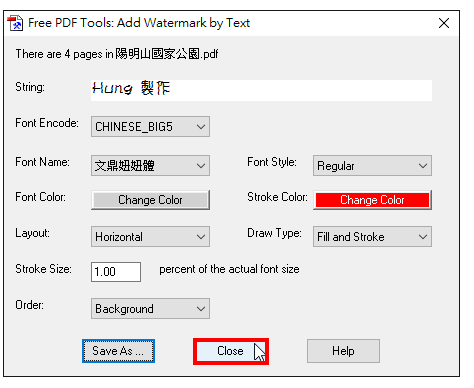Click the Stroke Size input field
Viewport: 474px width, 388px height.
[x=116, y=272]
